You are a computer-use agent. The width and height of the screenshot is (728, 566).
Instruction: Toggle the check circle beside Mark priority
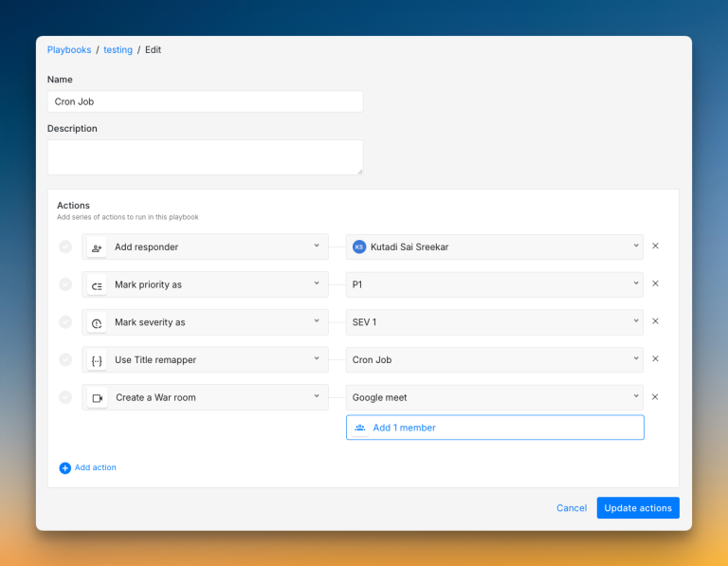coord(65,284)
